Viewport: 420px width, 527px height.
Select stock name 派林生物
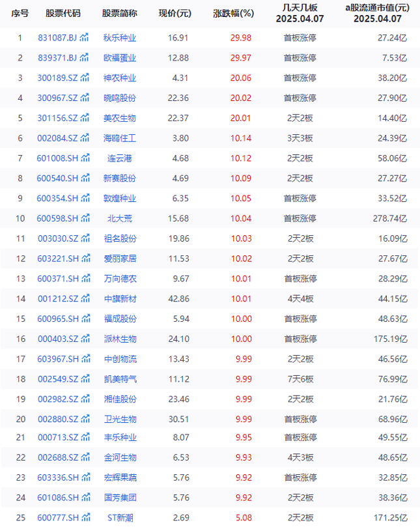[x=120, y=339]
